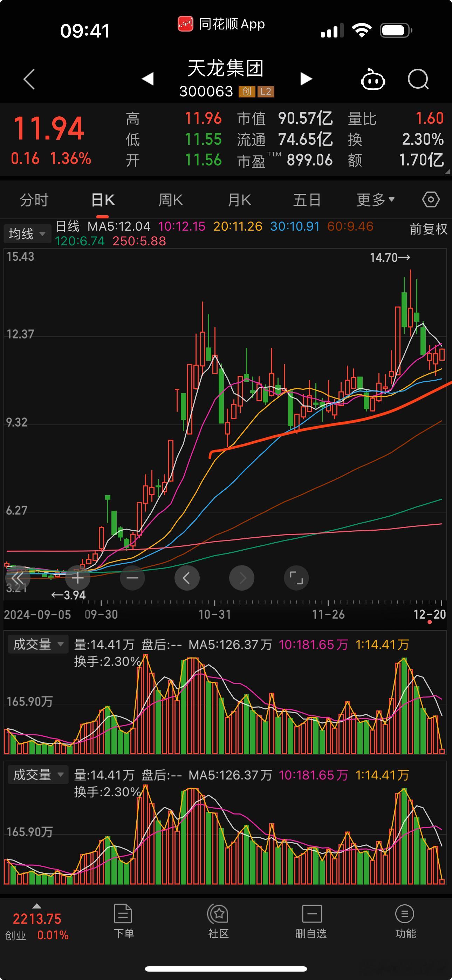Image resolution: width=452 pixels, height=980 pixels.
Task: Tap 市值 90.57亿 value
Action: click(x=306, y=118)
